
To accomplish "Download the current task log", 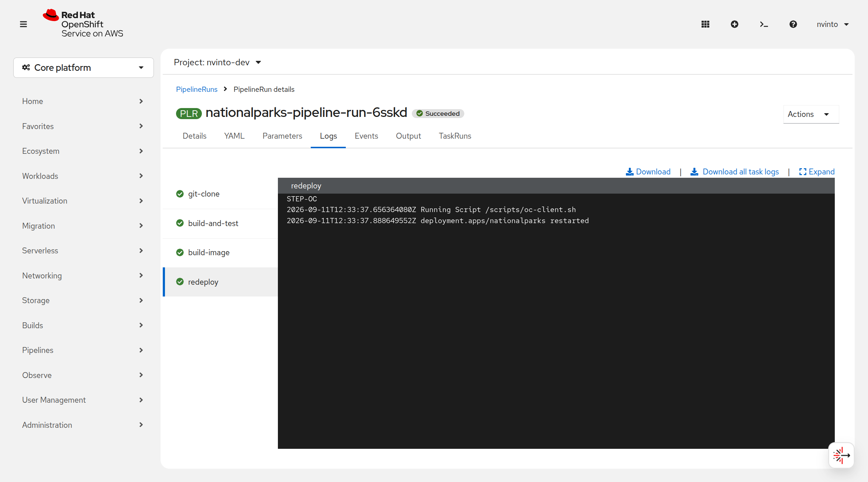I will [648, 172].
